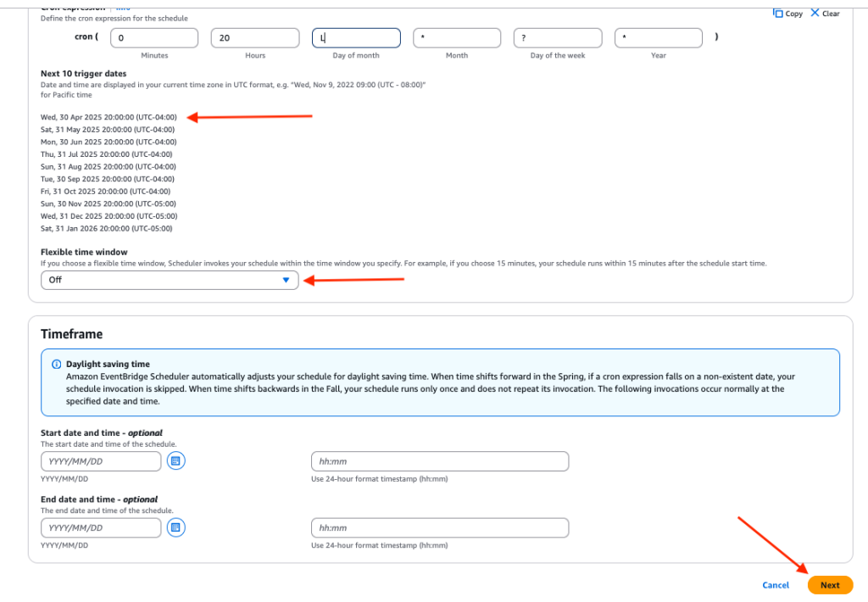Click the Month cron field
The height and width of the screenshot is (602, 868).
point(457,37)
